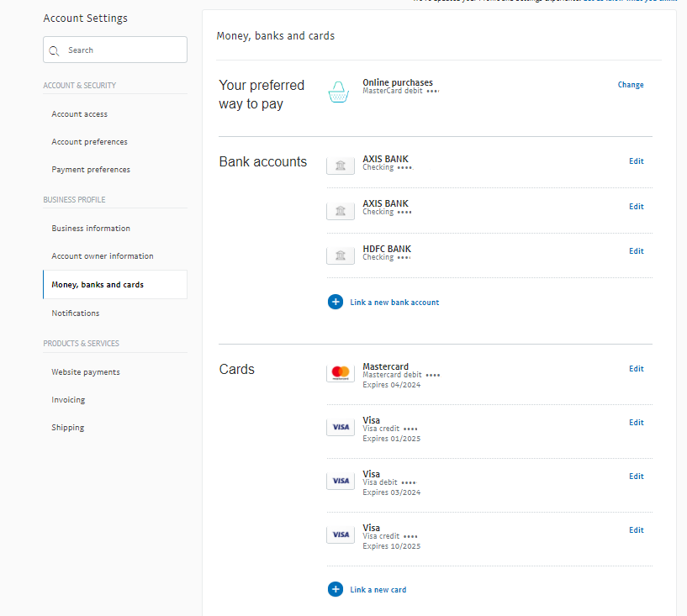Click Expires 04/2024 text

392,385
